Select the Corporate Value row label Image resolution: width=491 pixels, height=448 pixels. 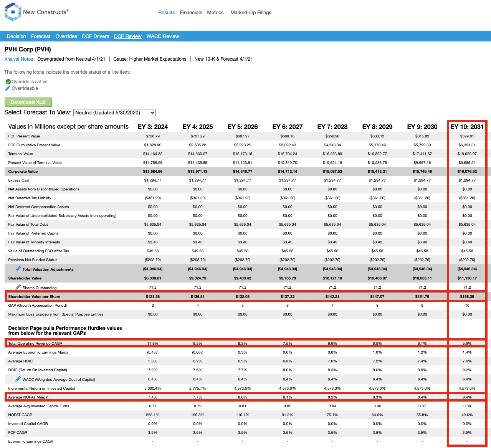[x=23, y=172]
